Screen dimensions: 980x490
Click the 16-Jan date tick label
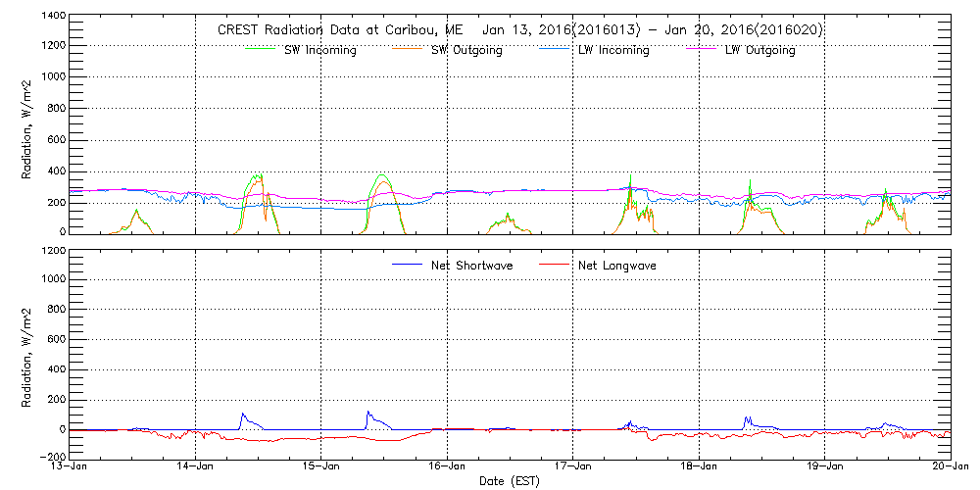tap(447, 465)
